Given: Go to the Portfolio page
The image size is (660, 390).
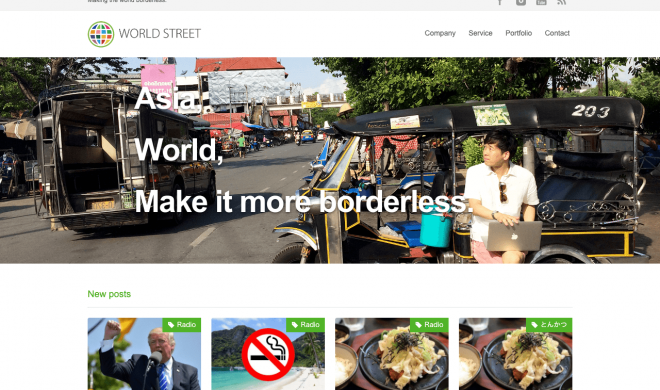Looking at the screenshot, I should click(519, 33).
